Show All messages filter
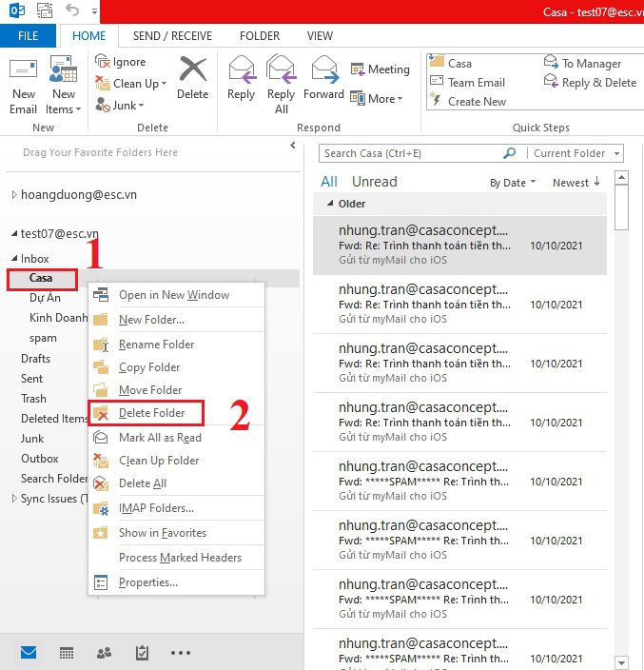The width and height of the screenshot is (644, 670). coord(329,182)
